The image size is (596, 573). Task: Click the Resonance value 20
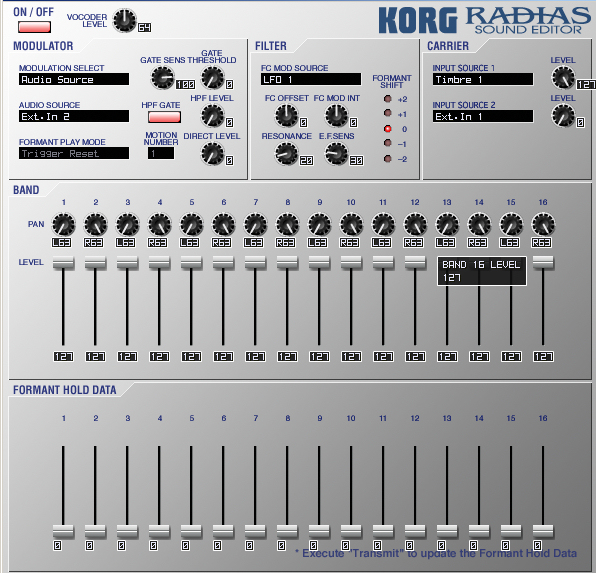(x=306, y=160)
